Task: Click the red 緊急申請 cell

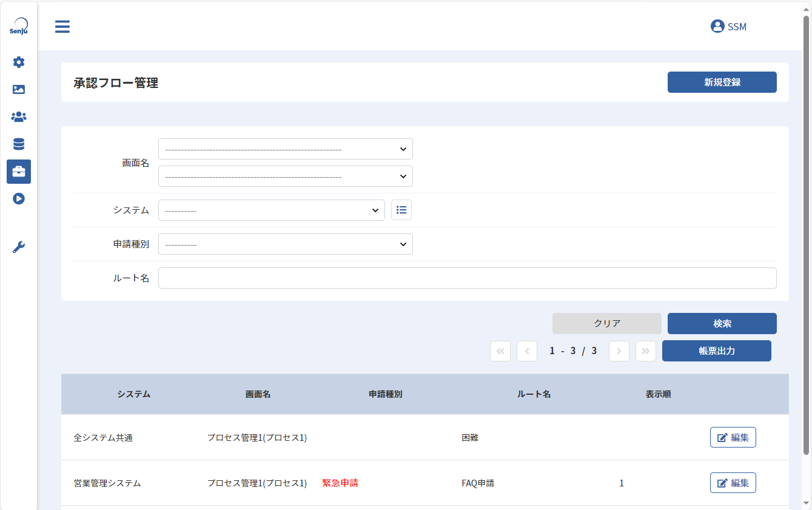Action: (x=340, y=483)
